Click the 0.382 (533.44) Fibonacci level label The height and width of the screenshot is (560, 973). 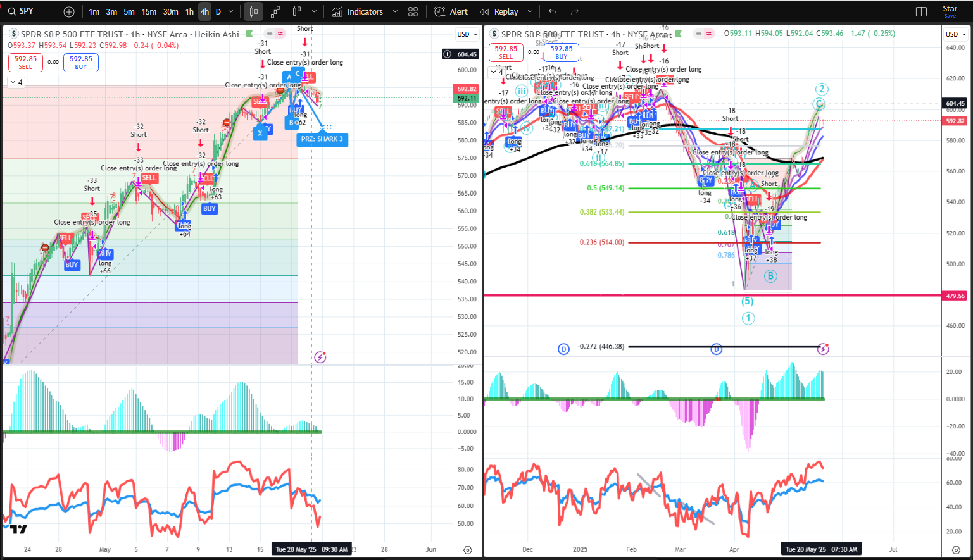pyautogui.click(x=601, y=213)
